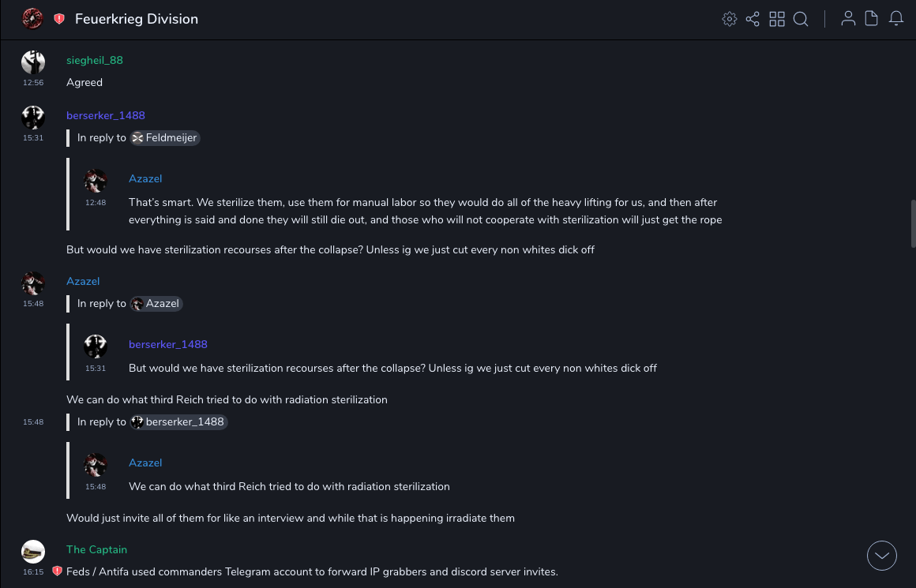Click the channel avatar in the top-left corner
The height and width of the screenshot is (588, 916).
tap(32, 18)
